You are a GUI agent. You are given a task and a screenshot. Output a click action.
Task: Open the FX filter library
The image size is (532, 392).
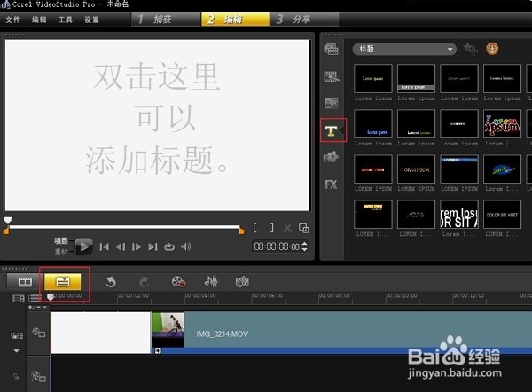(x=331, y=184)
